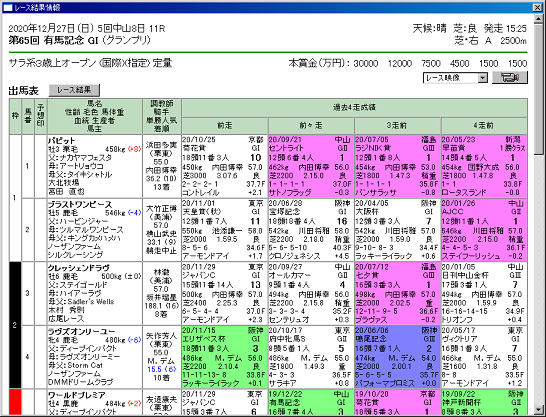Select horse name ラヴズオンリーユー
546x417 pixels.
tap(81, 332)
